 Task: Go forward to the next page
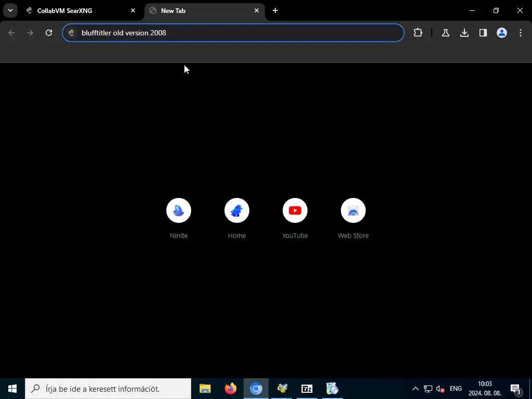(30, 33)
